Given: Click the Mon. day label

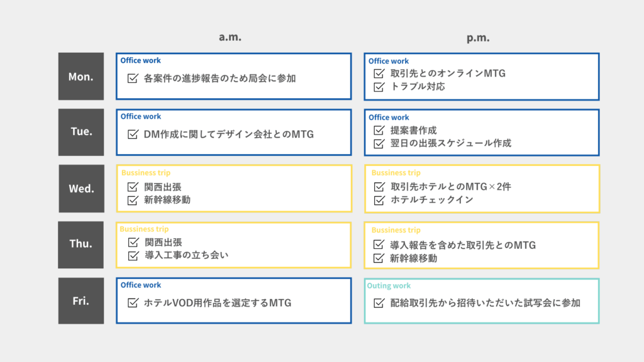Looking at the screenshot, I should click(81, 77).
